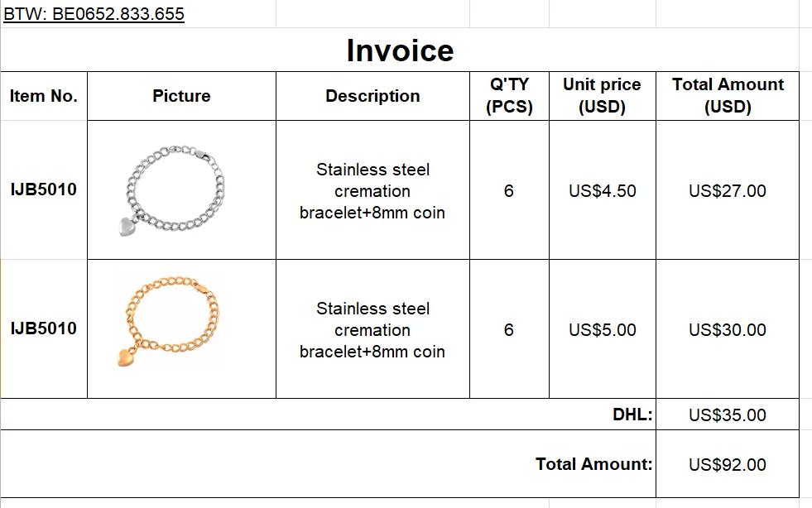
Task: Select the Invoice title cell
Action: [x=400, y=50]
